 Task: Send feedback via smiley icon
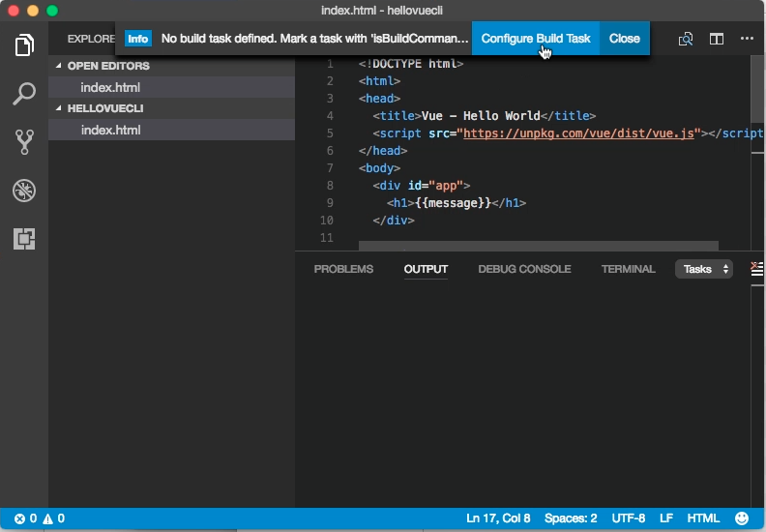pos(742,518)
